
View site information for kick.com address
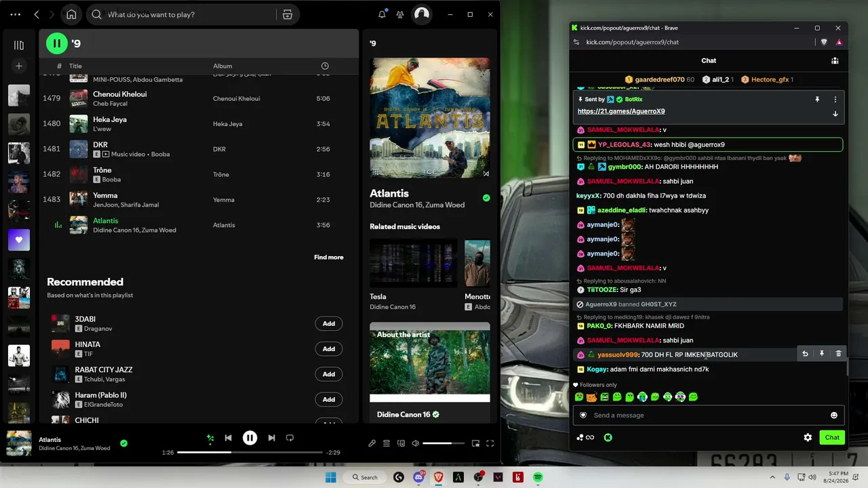(576, 42)
